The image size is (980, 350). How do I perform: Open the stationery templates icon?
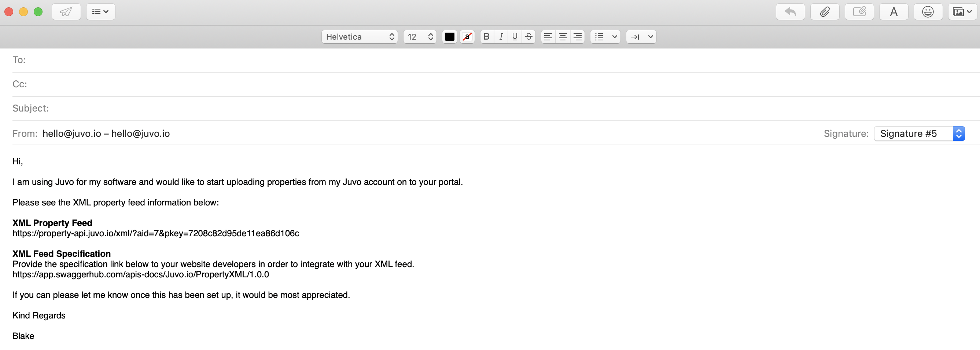[x=859, y=11]
